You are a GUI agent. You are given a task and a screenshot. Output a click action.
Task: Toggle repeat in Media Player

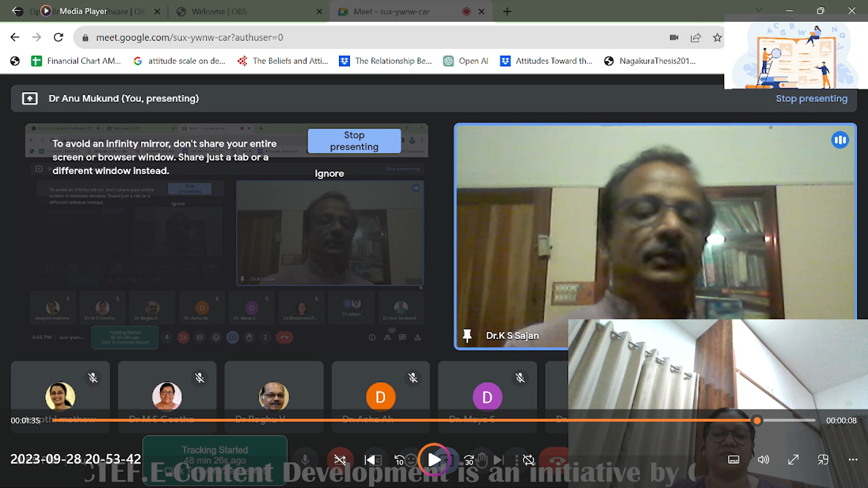click(529, 460)
